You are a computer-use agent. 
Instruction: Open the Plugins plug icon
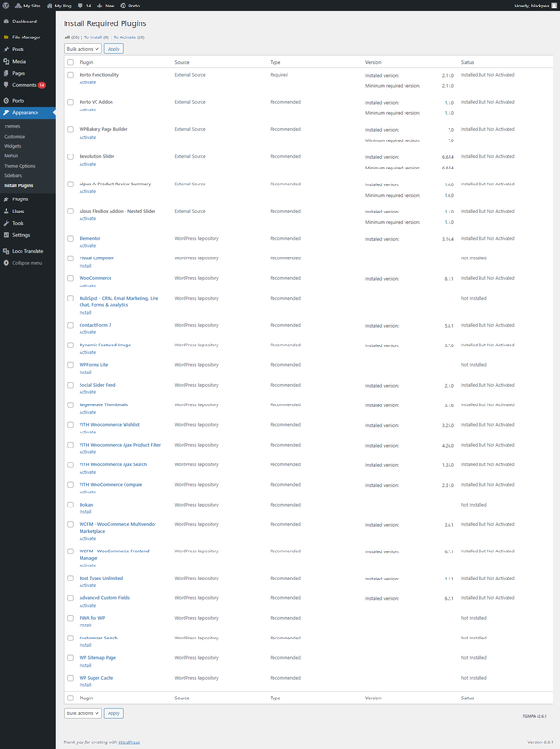coord(7,199)
